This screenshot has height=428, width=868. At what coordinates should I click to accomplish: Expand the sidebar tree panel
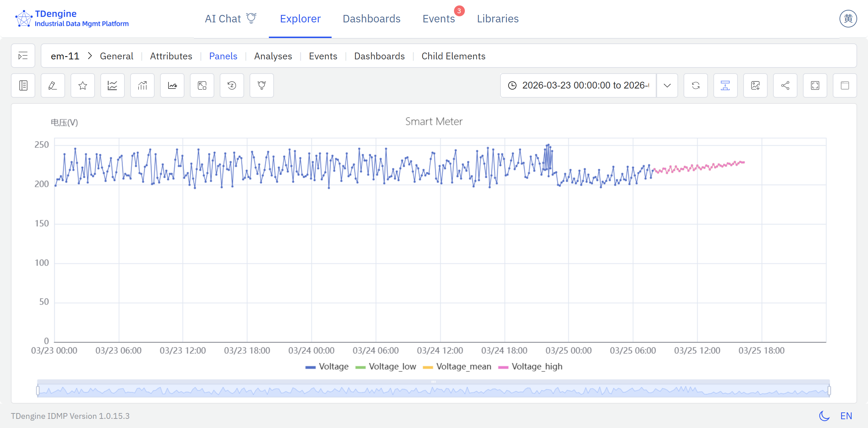tap(23, 56)
